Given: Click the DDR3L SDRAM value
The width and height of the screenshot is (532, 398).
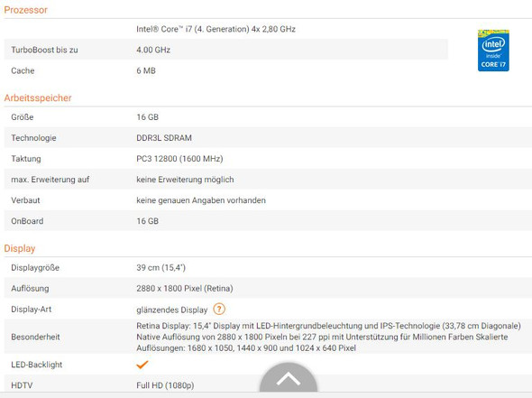Looking at the screenshot, I should 164,138.
